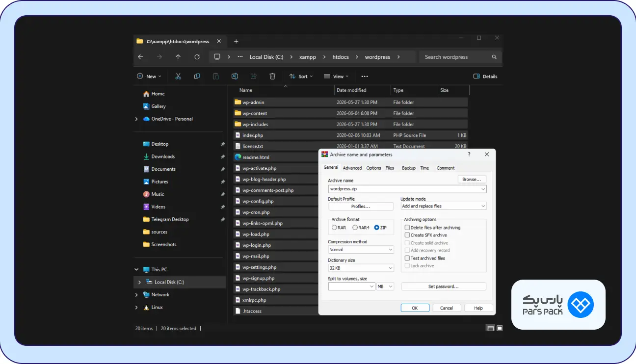Click the Share icon in Explorer toolbar

click(253, 76)
